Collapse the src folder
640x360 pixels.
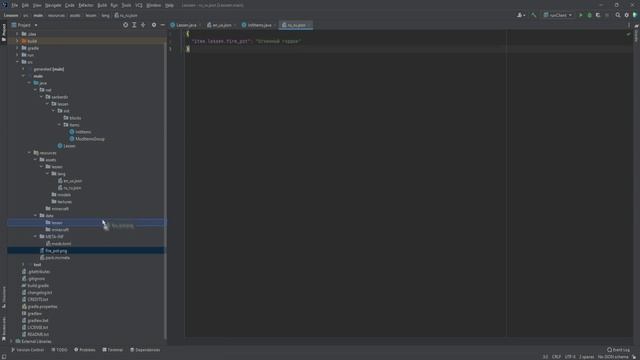17,62
